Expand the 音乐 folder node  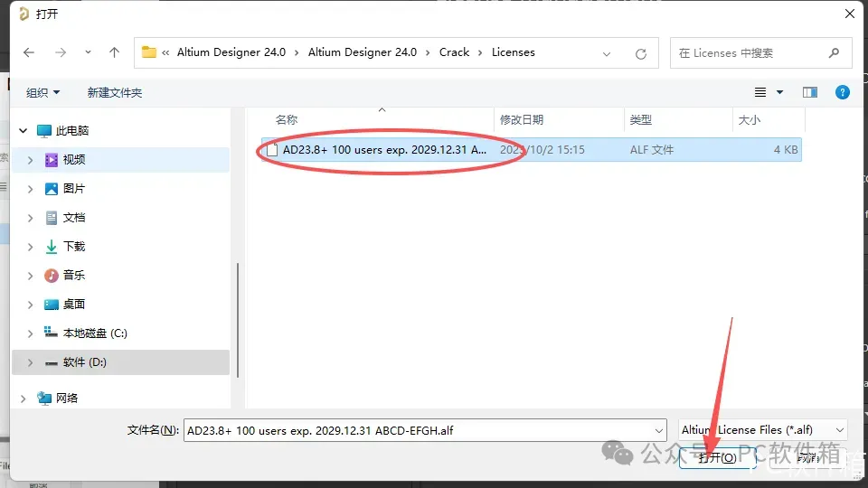[30, 276]
